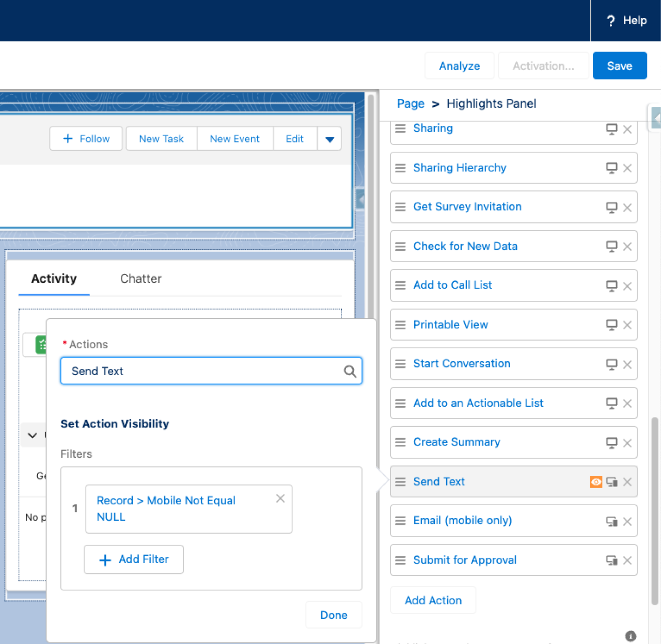The image size is (661, 644).
Task: Switch to the Activity tab
Action: [x=54, y=279]
